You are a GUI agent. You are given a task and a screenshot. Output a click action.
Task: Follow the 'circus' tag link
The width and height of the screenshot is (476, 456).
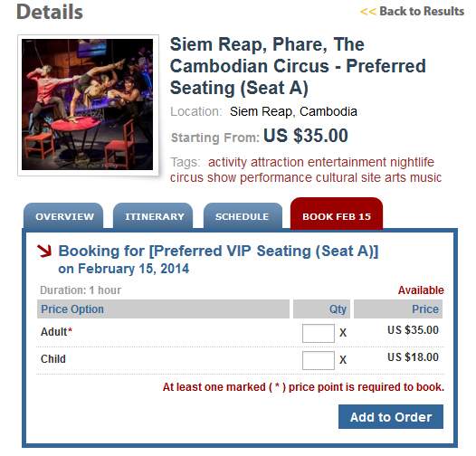pyautogui.click(x=186, y=177)
